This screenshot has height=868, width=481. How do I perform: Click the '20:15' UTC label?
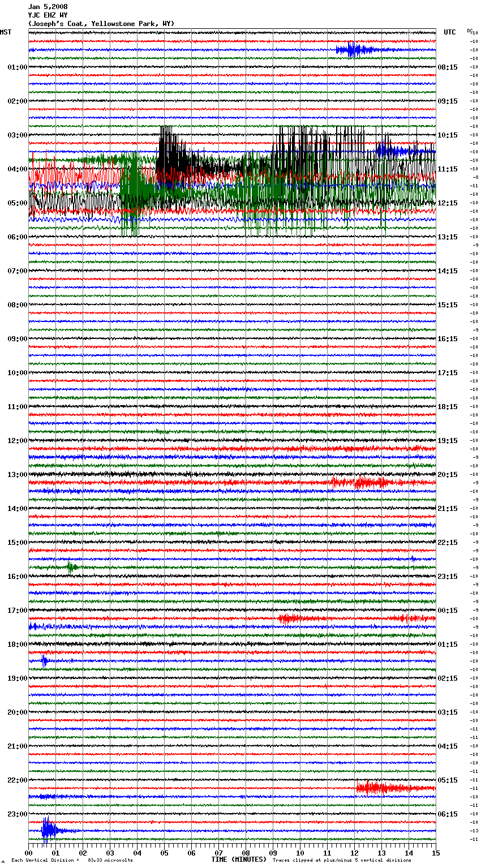pyautogui.click(x=448, y=475)
